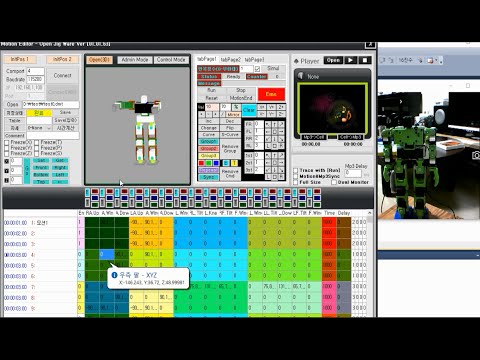The width and height of the screenshot is (480, 360).
Task: Enable the Freeze(X) checkbox
Action: (6, 143)
